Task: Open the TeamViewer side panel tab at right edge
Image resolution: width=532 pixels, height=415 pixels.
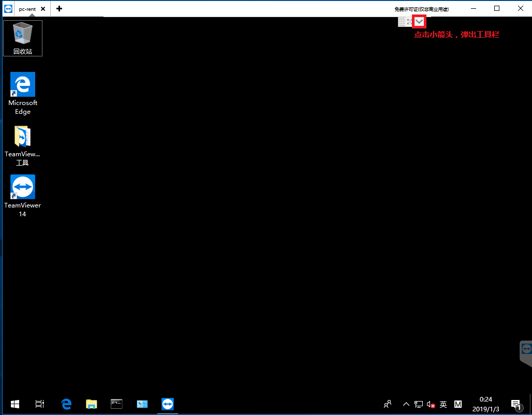Action: coord(526,353)
